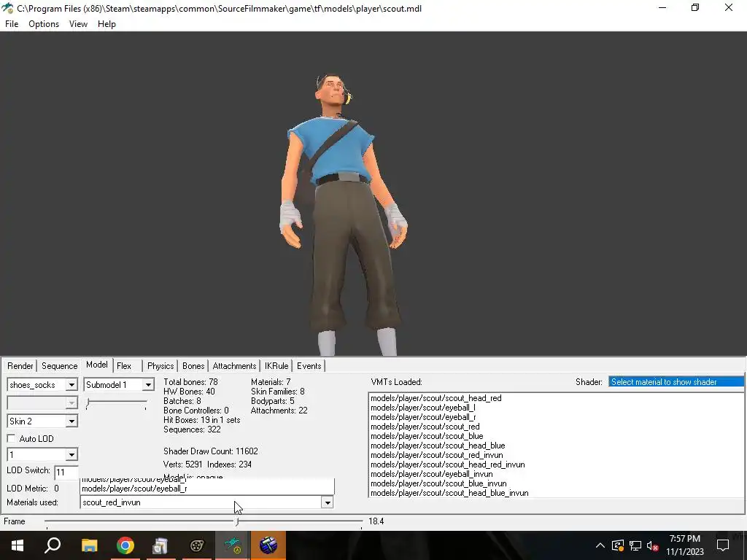Open the Hammer editor taskbar icon
The width and height of the screenshot is (747, 560).
coord(268,545)
